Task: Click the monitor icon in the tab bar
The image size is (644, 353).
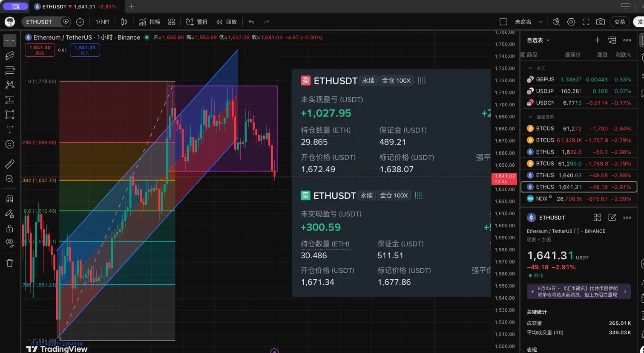Action: [626, 6]
